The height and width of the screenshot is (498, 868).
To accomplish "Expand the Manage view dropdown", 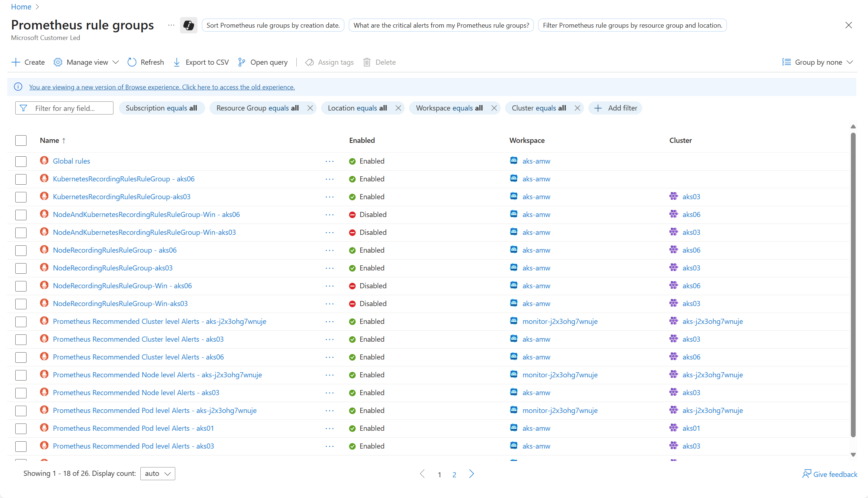I will (87, 62).
